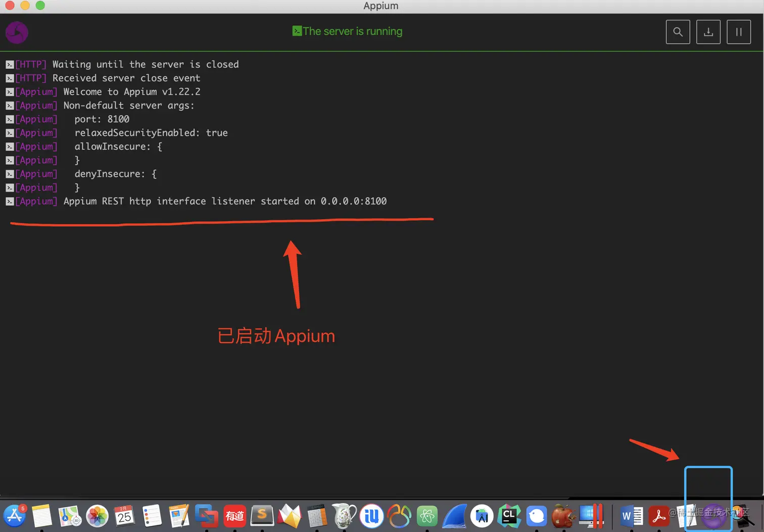Viewport: 764px width, 532px height.
Task: Maximize Appium window with green button
Action: pos(40,6)
